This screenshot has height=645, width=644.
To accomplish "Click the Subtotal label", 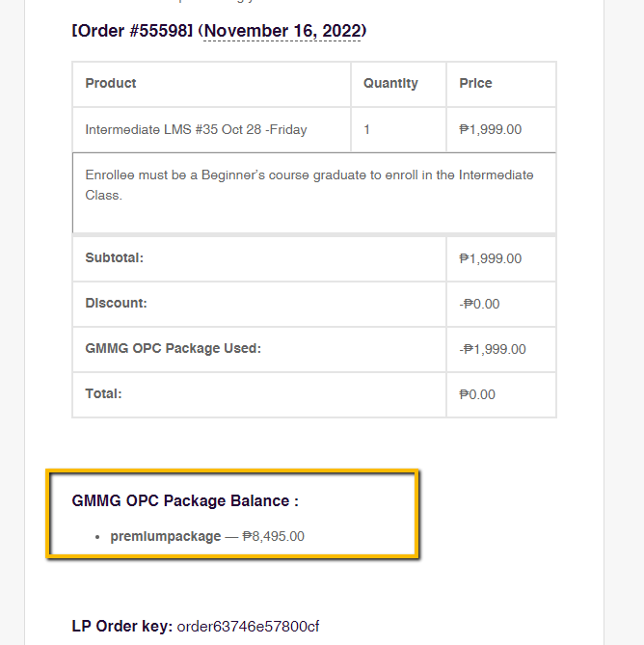I will point(115,258).
